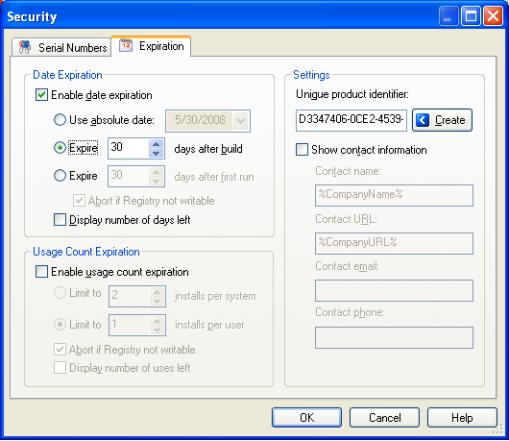Click the Contact phone field
This screenshot has height=441, width=509.
pyautogui.click(x=394, y=338)
